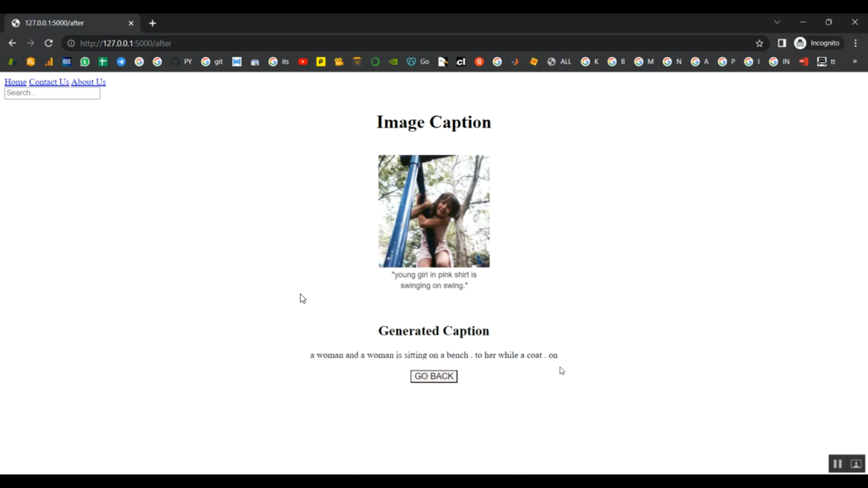
Task: Go back to the previous page
Action: 12,43
